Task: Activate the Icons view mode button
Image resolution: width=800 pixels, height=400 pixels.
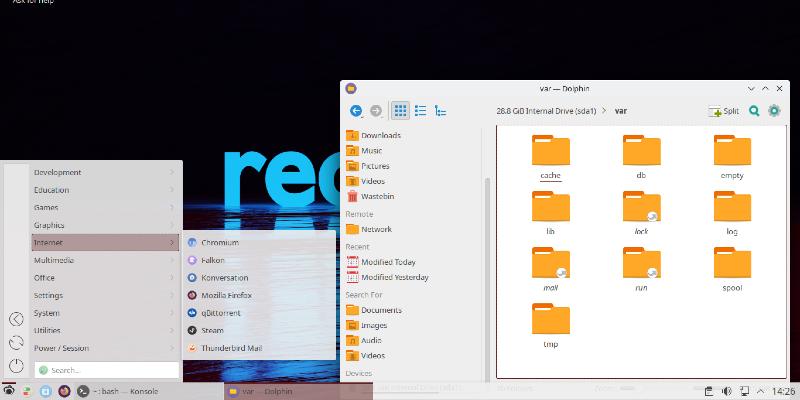Action: 400,111
